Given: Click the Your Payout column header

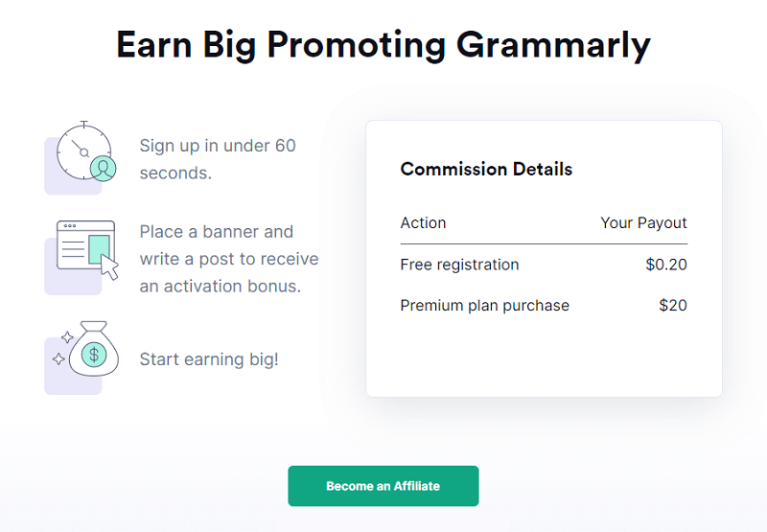Looking at the screenshot, I should pyautogui.click(x=643, y=223).
